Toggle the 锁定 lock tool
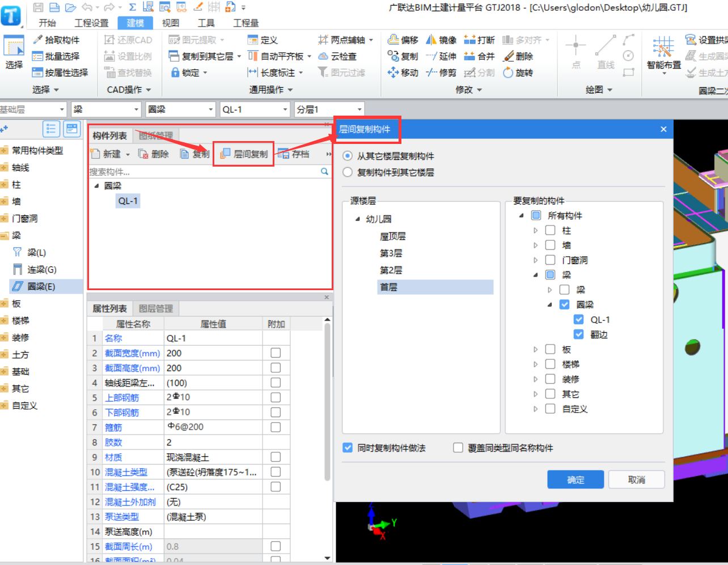728x565 pixels. point(189,73)
